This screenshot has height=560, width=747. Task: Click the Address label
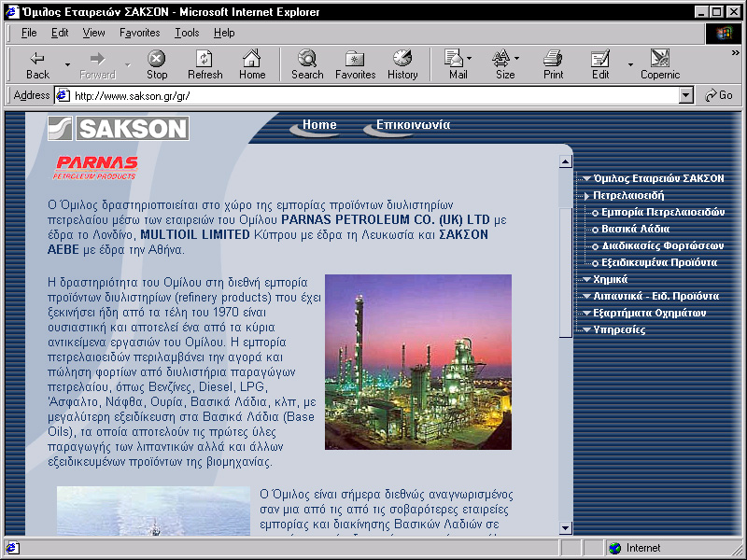[32, 95]
